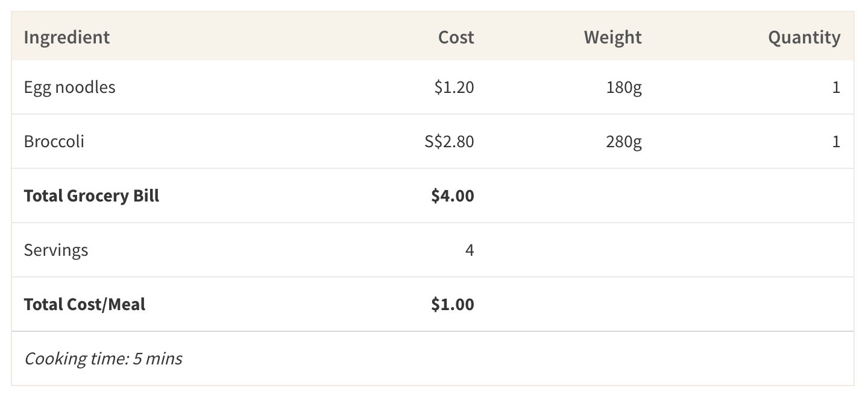Click the S$2.80 cost value
Screen dimensions: 868x397
tap(449, 142)
